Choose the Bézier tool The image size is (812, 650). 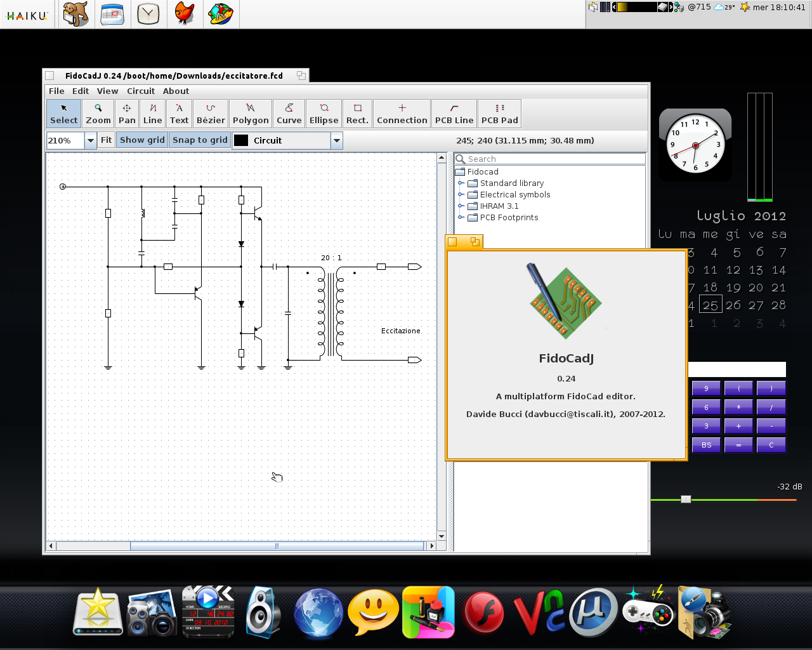pos(211,114)
